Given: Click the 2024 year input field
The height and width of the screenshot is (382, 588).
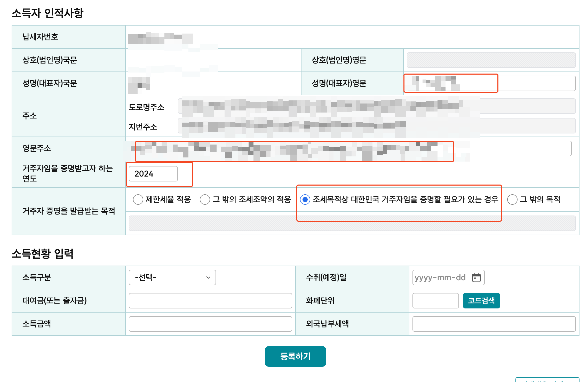Looking at the screenshot, I should (x=153, y=174).
